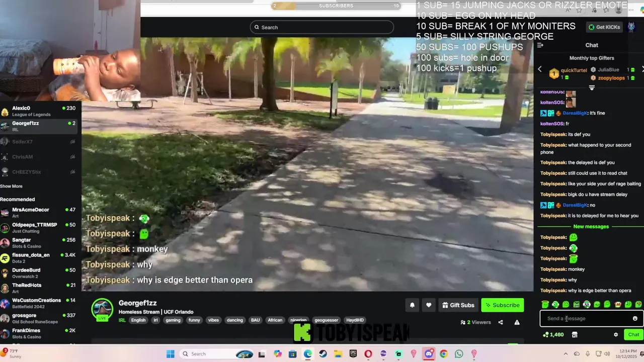Open Epic Games Launcher from taskbar
Image resolution: width=644 pixels, height=362 pixels.
(x=353, y=354)
